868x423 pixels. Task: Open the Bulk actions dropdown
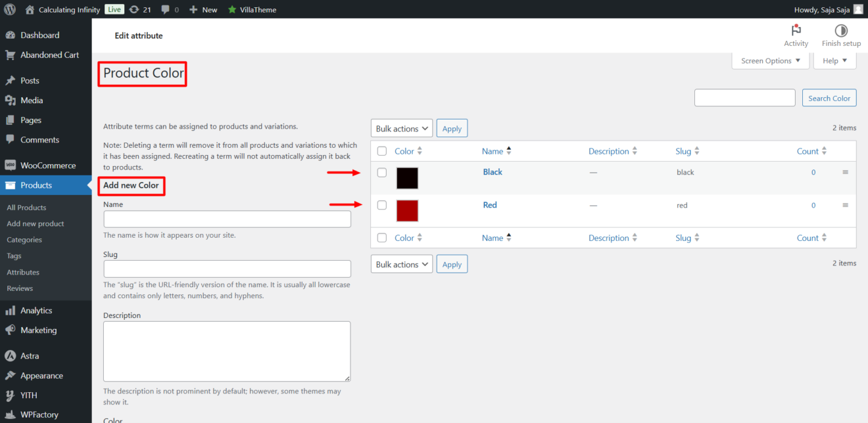[x=401, y=127]
